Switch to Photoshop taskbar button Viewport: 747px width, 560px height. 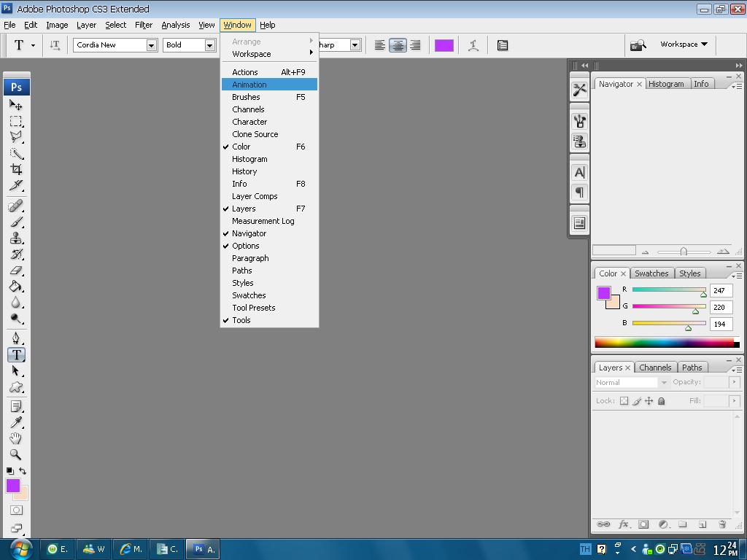[203, 549]
